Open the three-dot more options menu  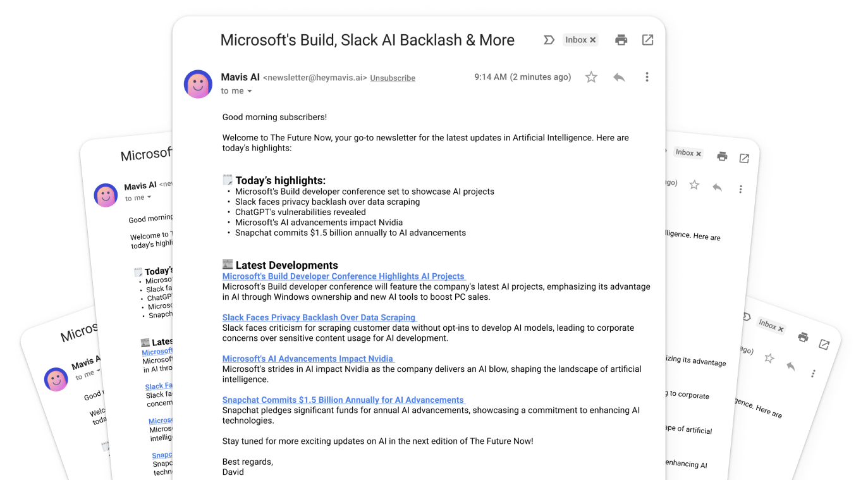pyautogui.click(x=647, y=77)
